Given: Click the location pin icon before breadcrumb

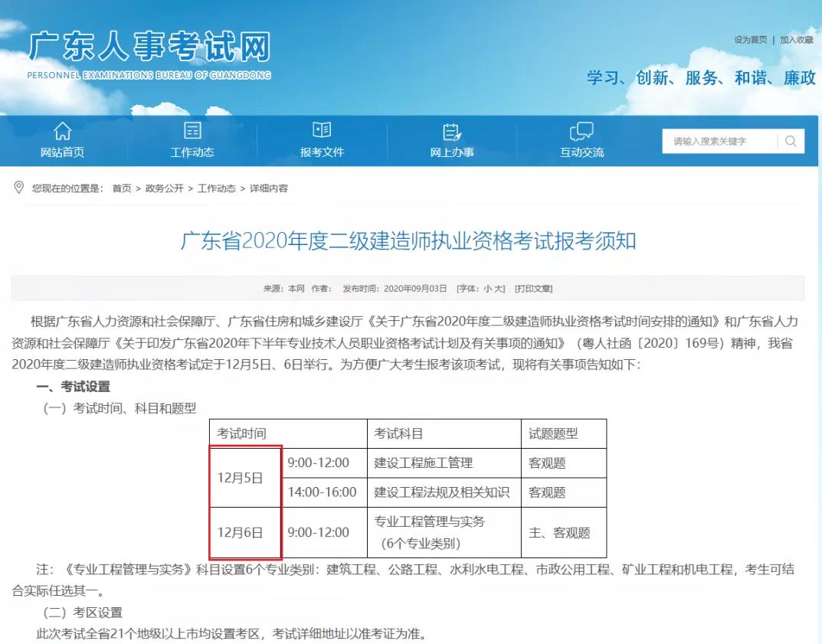Looking at the screenshot, I should (19, 188).
